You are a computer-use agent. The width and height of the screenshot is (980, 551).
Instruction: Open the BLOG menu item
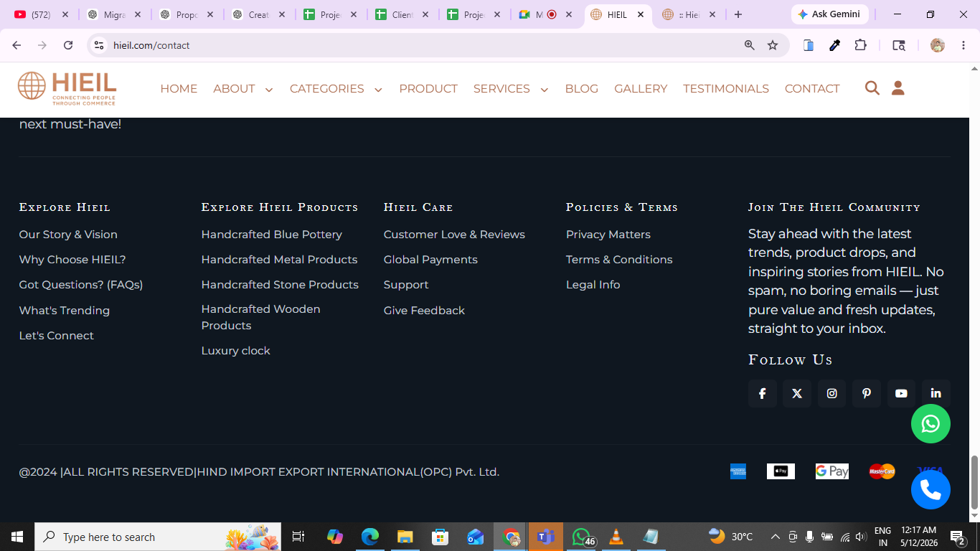point(582,89)
